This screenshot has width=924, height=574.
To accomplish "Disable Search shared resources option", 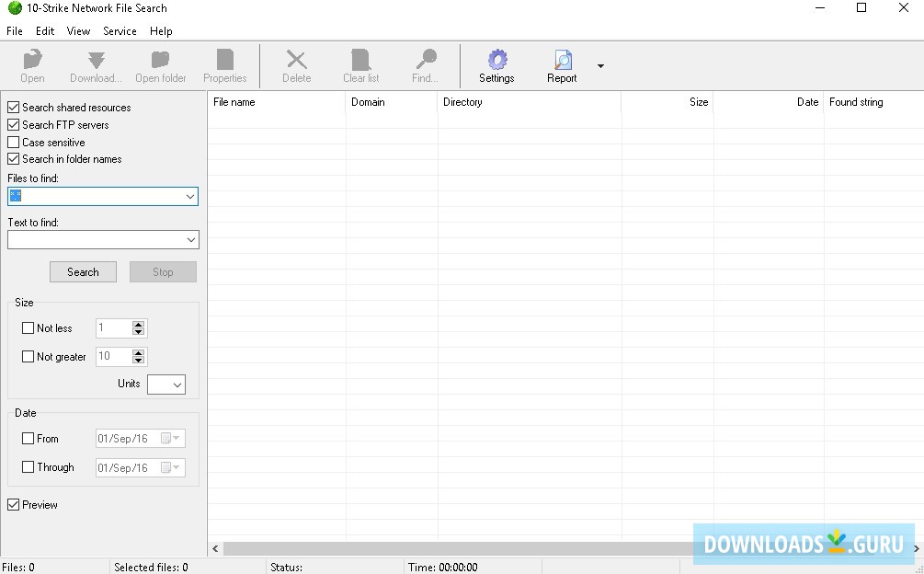I will [13, 107].
